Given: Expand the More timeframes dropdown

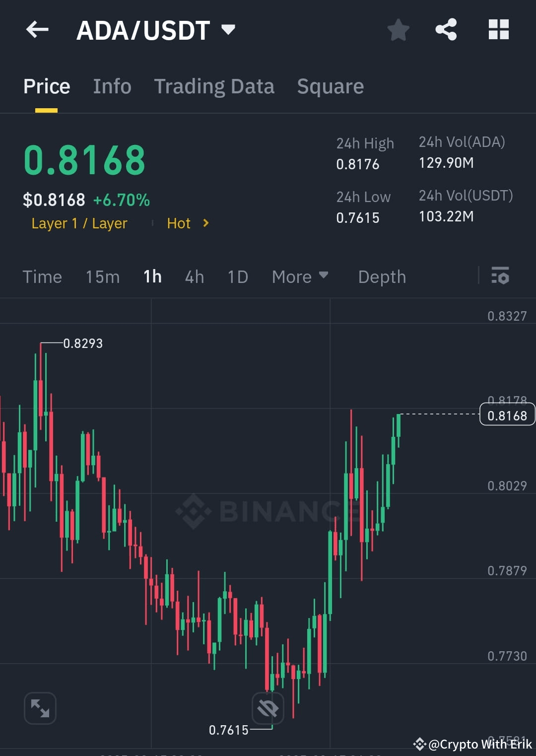Looking at the screenshot, I should coord(300,276).
